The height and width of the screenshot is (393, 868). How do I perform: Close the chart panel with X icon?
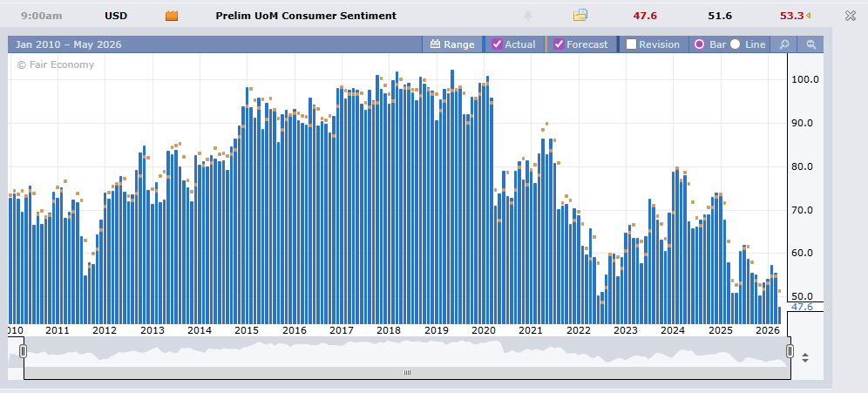pyautogui.click(x=851, y=16)
